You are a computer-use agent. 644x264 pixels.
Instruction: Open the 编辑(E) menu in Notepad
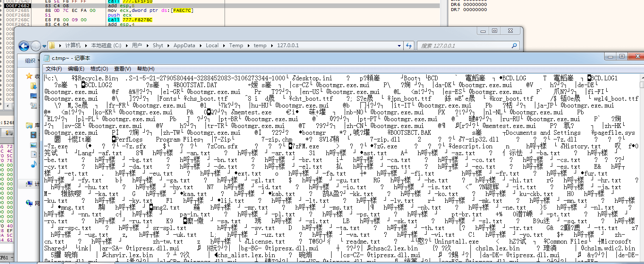tap(76, 69)
